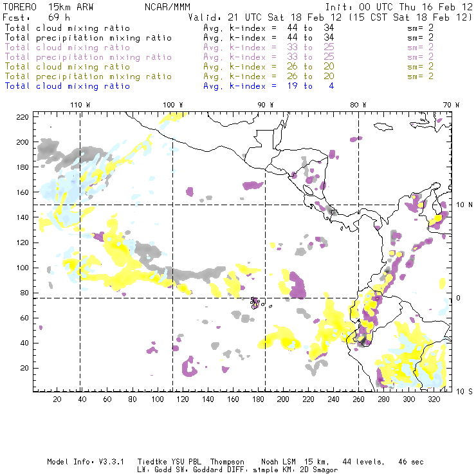Screen dimensions: 476x476
Task: Click horizontal axis tick label "60"
Action: point(107,399)
